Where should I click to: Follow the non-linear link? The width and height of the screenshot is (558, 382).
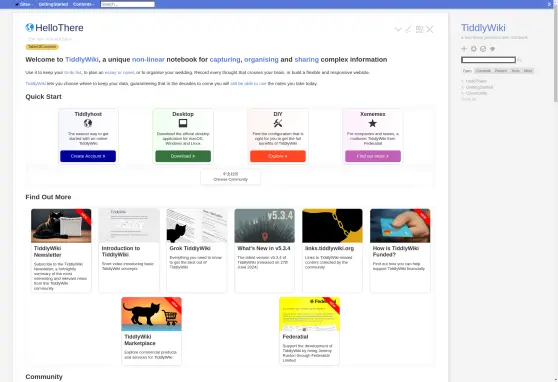[148, 59]
